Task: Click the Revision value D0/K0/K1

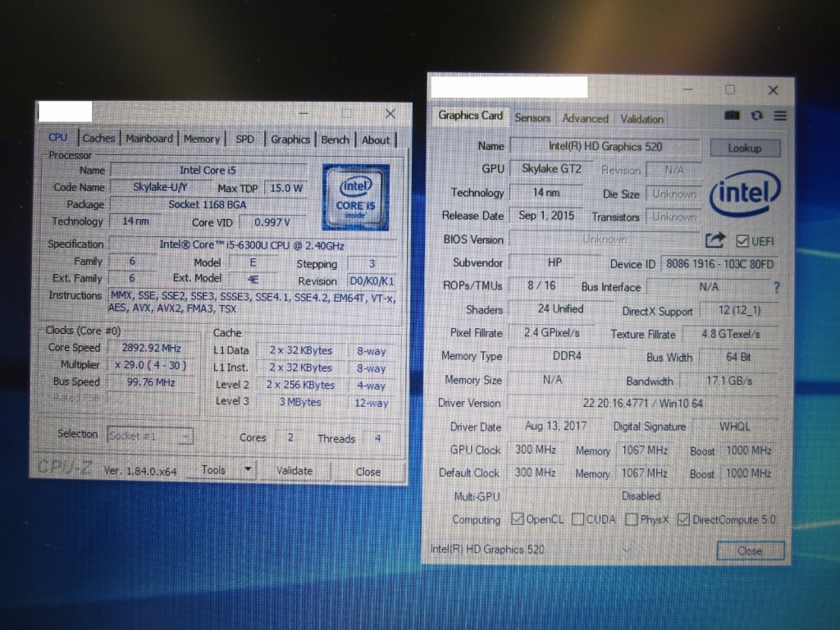Action: [x=372, y=281]
